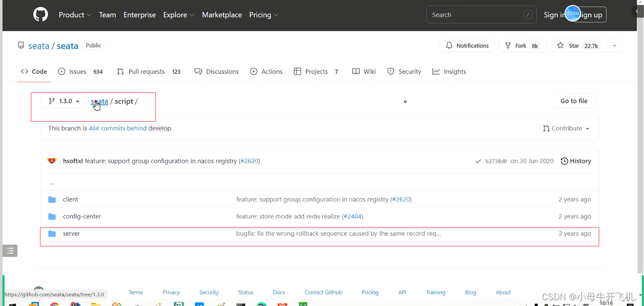Image resolution: width=644 pixels, height=306 pixels.
Task: Expand the Contribute dropdown
Action: point(566,128)
